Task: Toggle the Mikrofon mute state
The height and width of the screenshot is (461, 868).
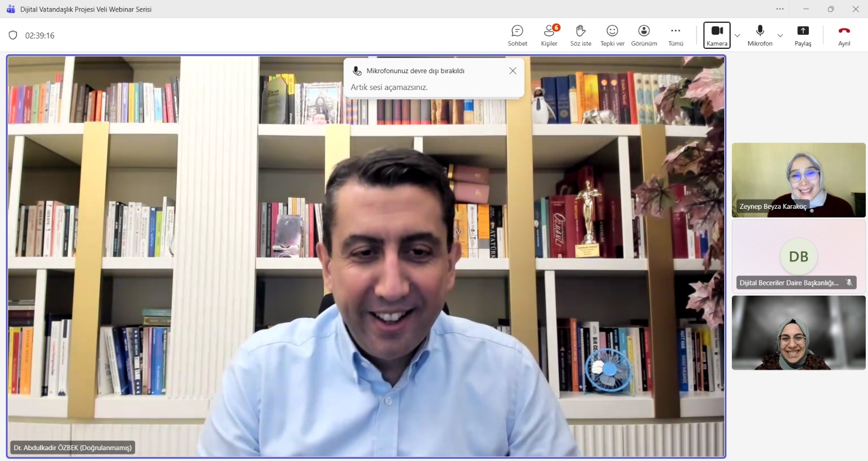Action: point(759,35)
